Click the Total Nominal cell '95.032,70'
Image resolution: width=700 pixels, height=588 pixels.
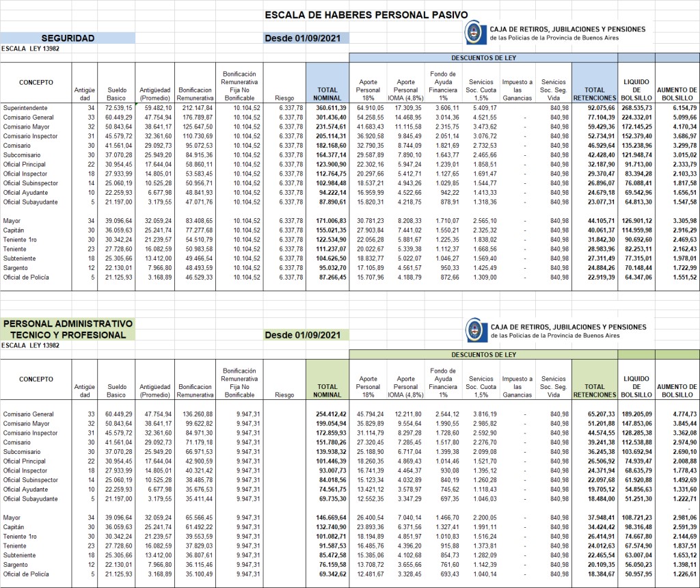[x=333, y=268]
